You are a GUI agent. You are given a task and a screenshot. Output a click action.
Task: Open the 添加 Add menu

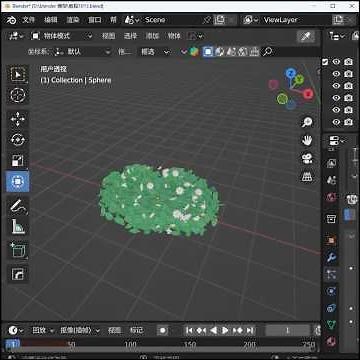pyautogui.click(x=152, y=36)
